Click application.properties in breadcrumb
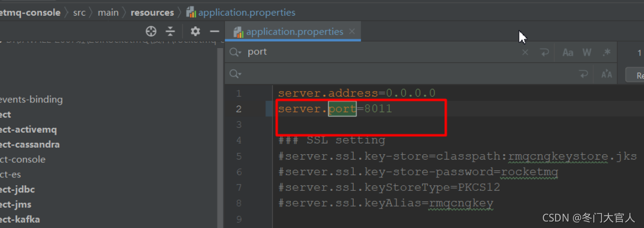 coord(241,12)
